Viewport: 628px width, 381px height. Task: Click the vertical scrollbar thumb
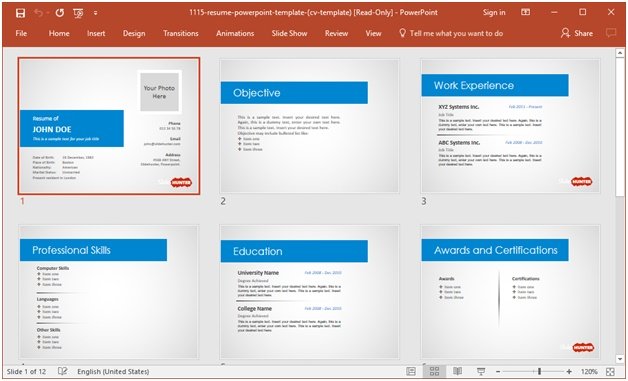620,127
